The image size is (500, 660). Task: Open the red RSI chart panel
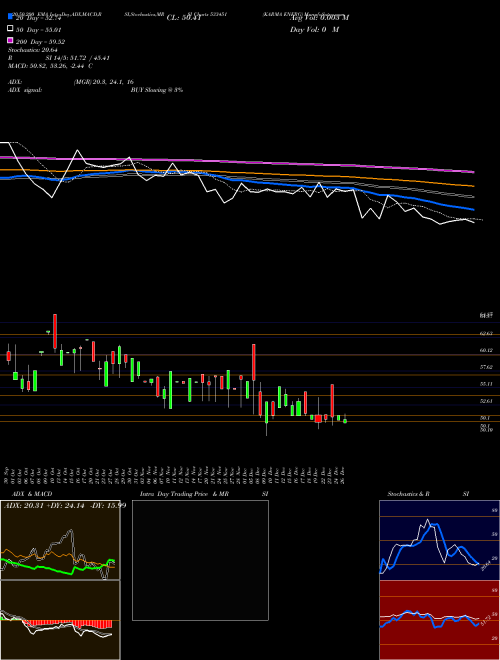(439, 620)
